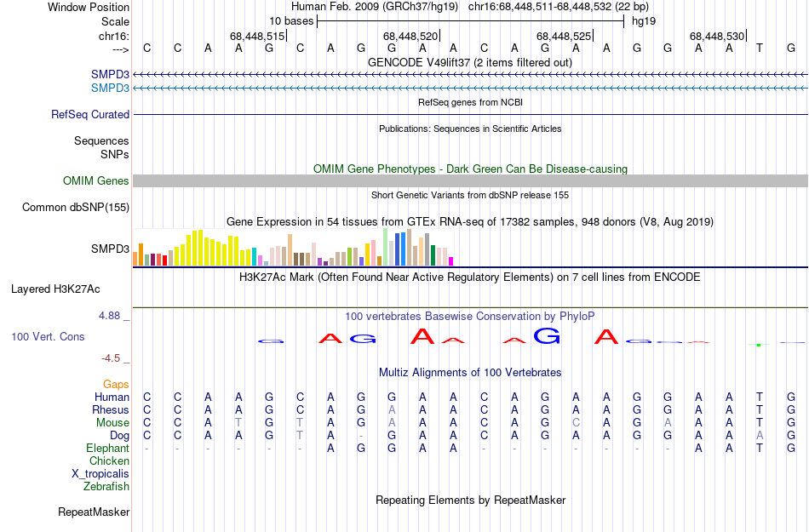
Task: Click the SNPs label under Sequences
Action: [x=115, y=154]
